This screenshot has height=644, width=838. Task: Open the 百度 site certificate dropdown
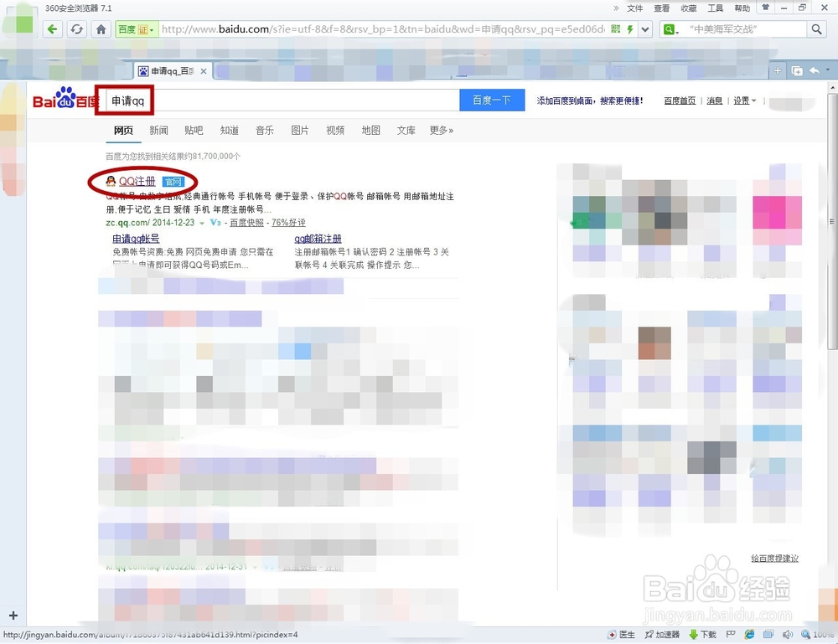(137, 29)
